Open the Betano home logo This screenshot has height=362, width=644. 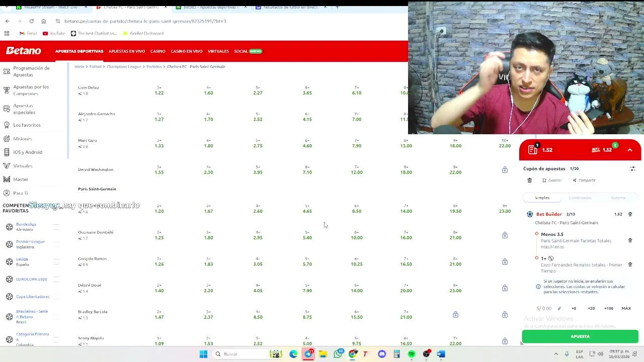tap(23, 51)
